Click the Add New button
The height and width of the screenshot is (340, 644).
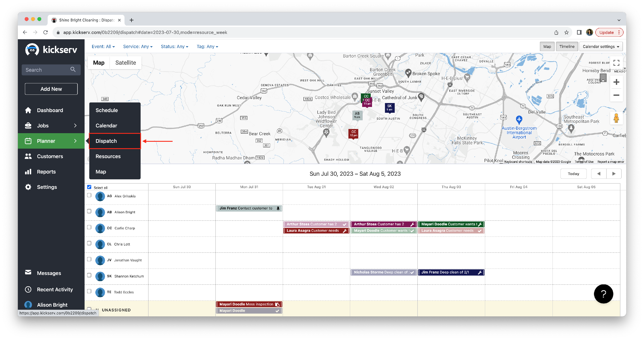(x=51, y=89)
